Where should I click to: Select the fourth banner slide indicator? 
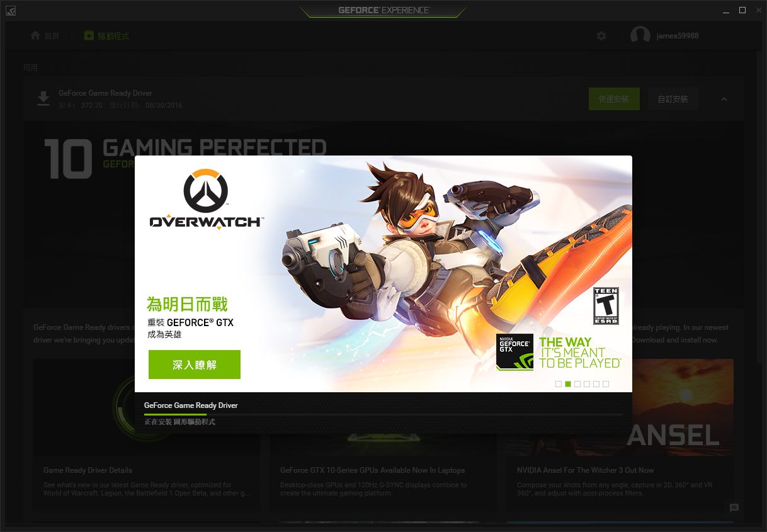click(587, 383)
